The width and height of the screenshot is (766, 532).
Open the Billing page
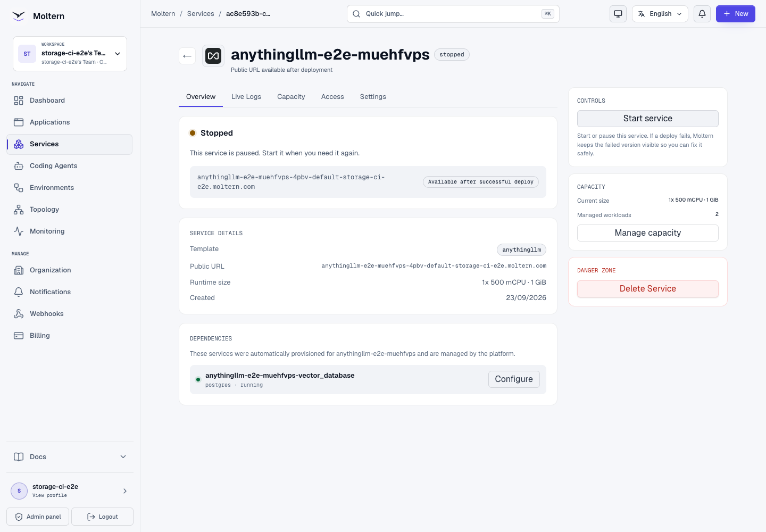(x=69, y=336)
